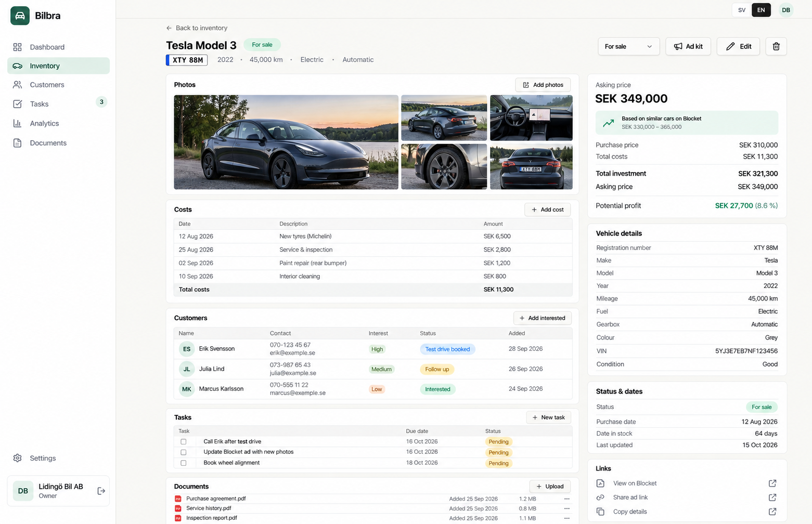
Task: Open the For sale status dropdown
Action: pyautogui.click(x=628, y=46)
